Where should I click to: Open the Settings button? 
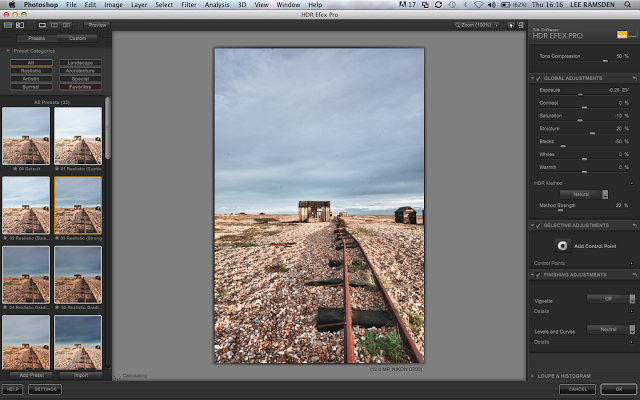tap(45, 389)
